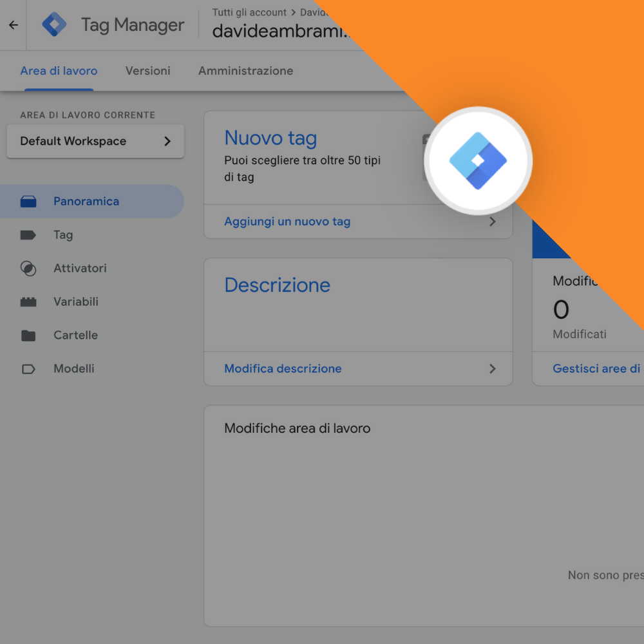Click the back arrow icon
This screenshot has height=644, width=644.
point(14,25)
